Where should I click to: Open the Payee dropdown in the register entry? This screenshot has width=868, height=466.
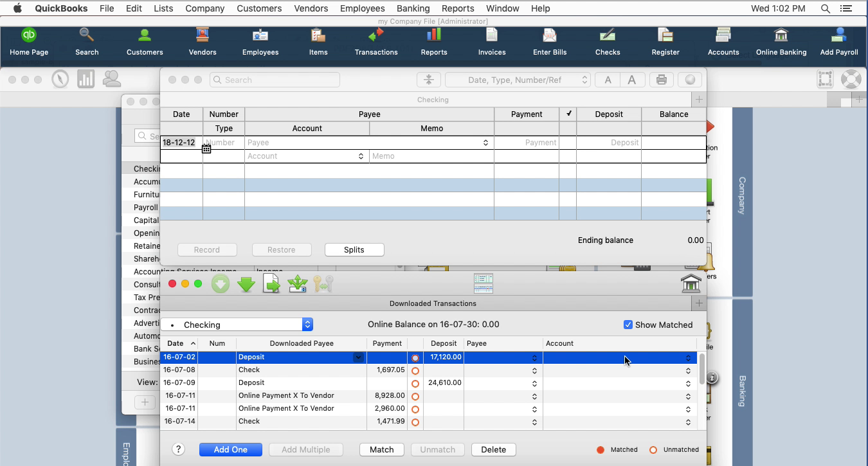tap(485, 143)
